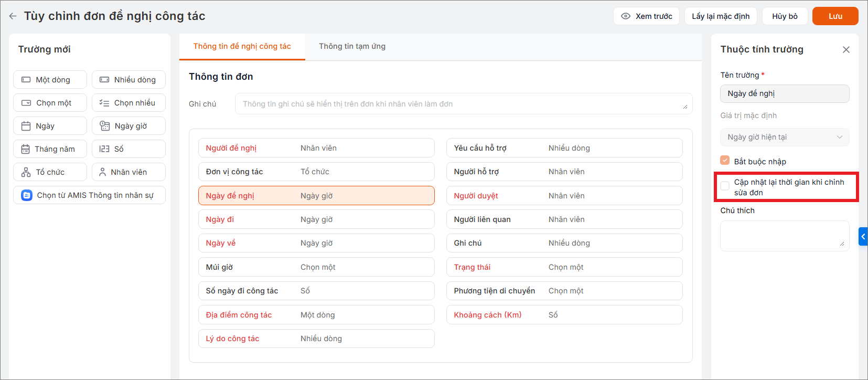Select the Đơn vị công tác field row
The width and height of the screenshot is (868, 380).
point(316,172)
